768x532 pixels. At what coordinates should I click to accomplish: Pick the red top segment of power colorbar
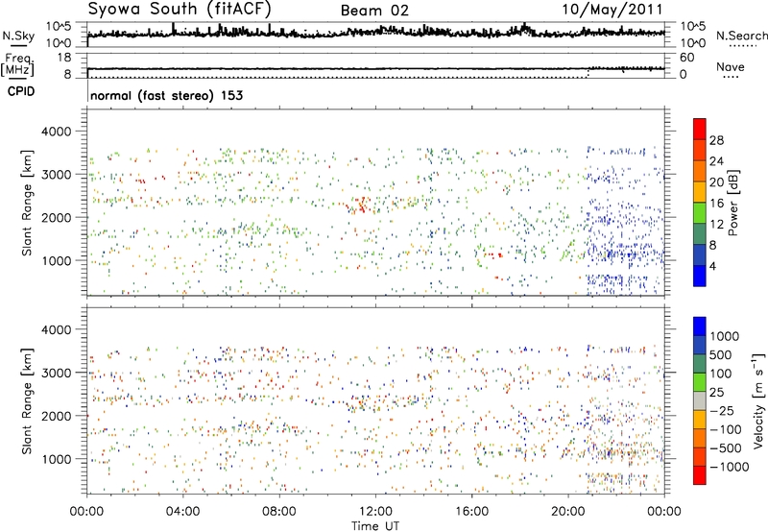coord(700,129)
